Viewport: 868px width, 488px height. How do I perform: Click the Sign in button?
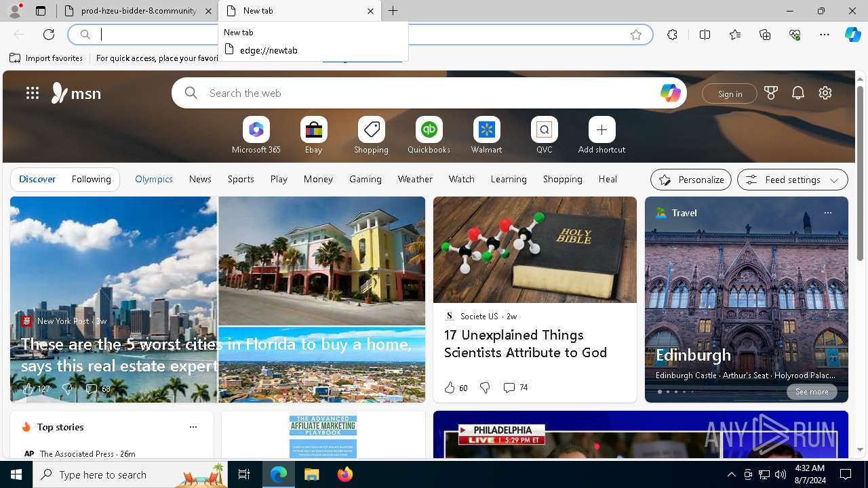click(x=730, y=94)
